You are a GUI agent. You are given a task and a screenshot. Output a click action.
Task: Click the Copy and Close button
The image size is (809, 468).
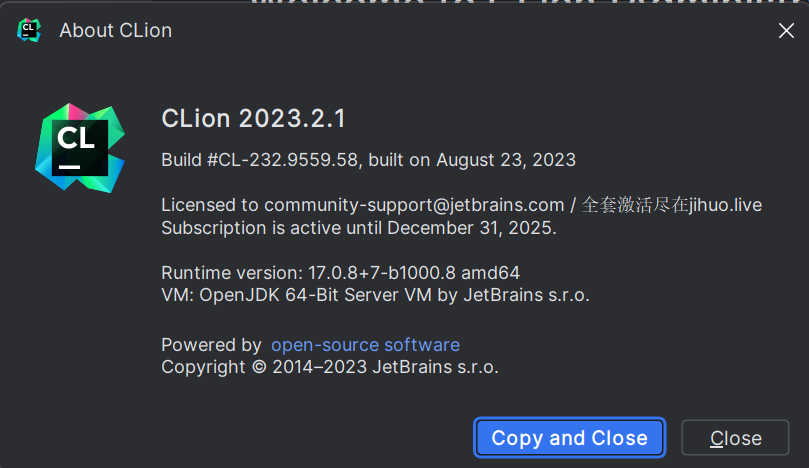(x=570, y=438)
